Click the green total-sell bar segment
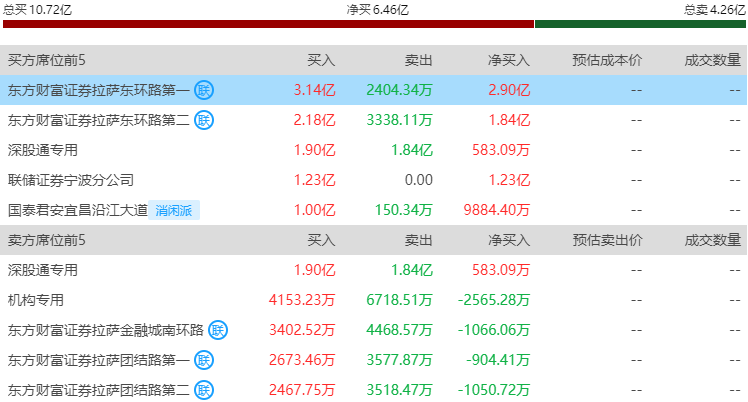The image size is (748, 402). coord(640,24)
